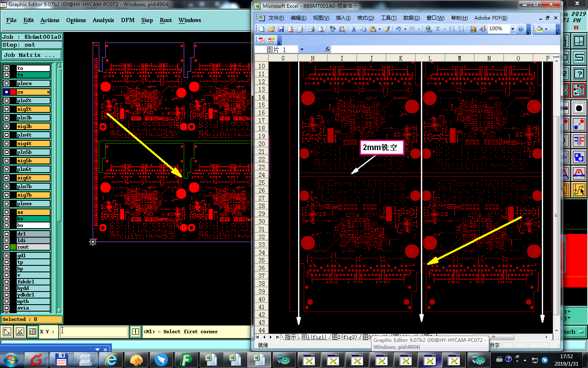This screenshot has width=588, height=368.
Task: Open the undo history dropdown arrow
Action: coord(405,29)
